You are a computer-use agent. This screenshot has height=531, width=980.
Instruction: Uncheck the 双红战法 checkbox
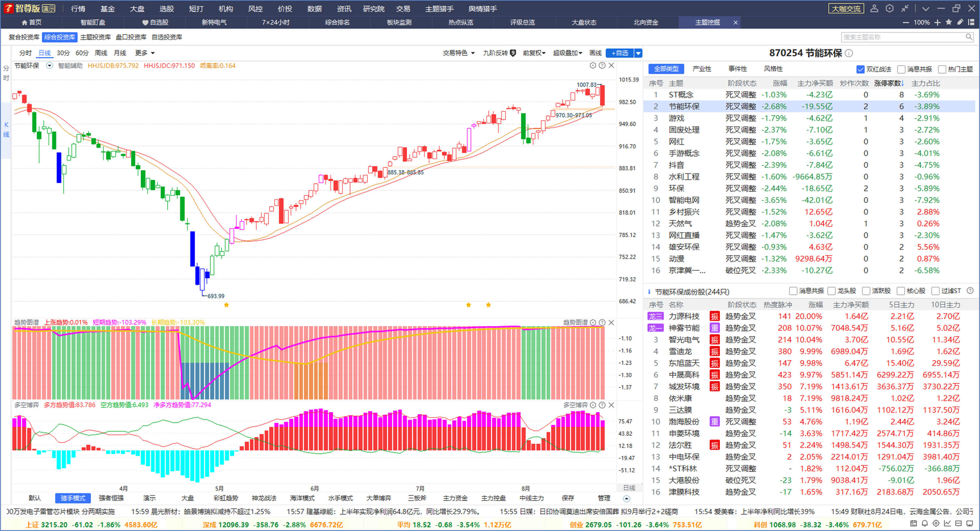[x=861, y=69]
